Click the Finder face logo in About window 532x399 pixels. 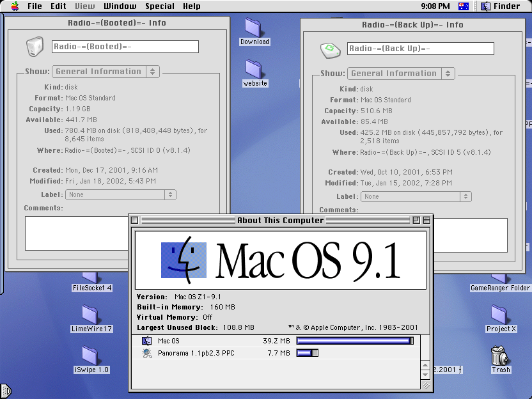[184, 260]
